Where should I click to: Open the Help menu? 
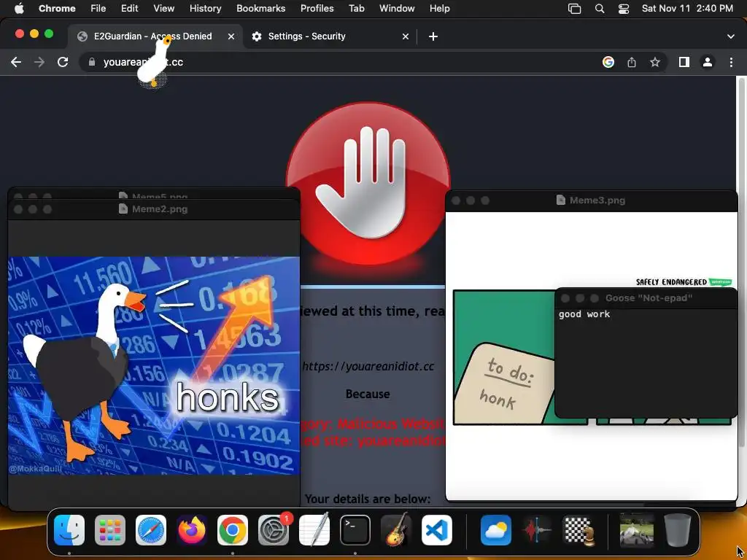pos(439,8)
